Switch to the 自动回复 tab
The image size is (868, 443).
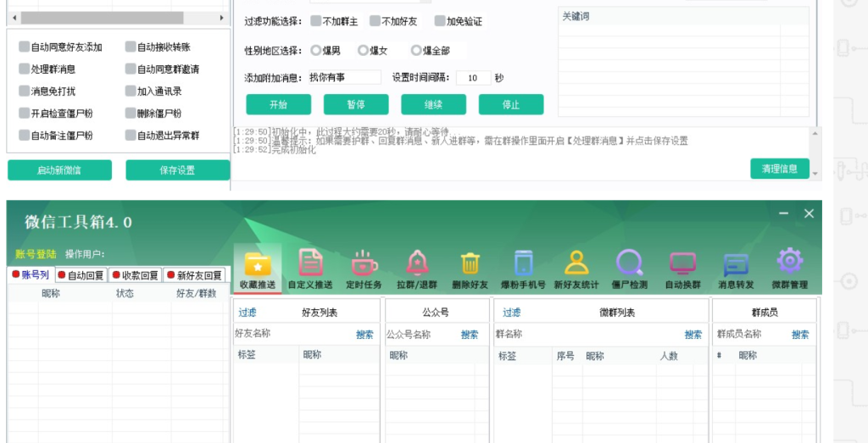(x=81, y=275)
